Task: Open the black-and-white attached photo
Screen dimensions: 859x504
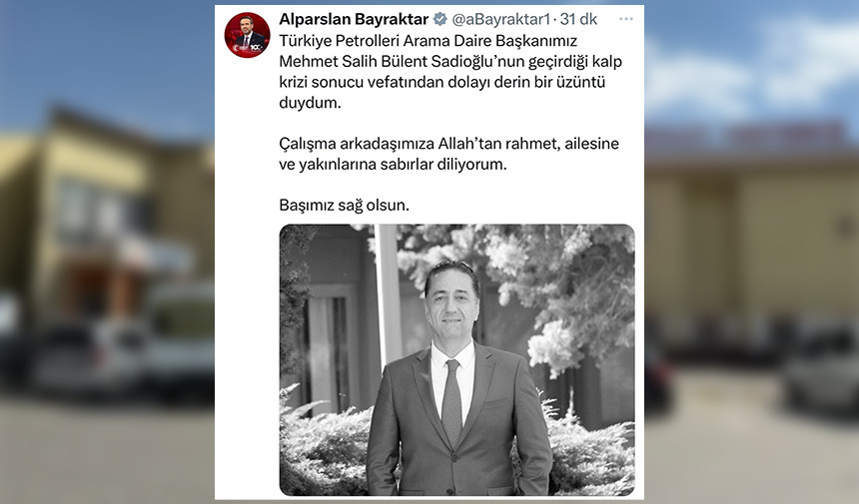Action: tap(456, 359)
